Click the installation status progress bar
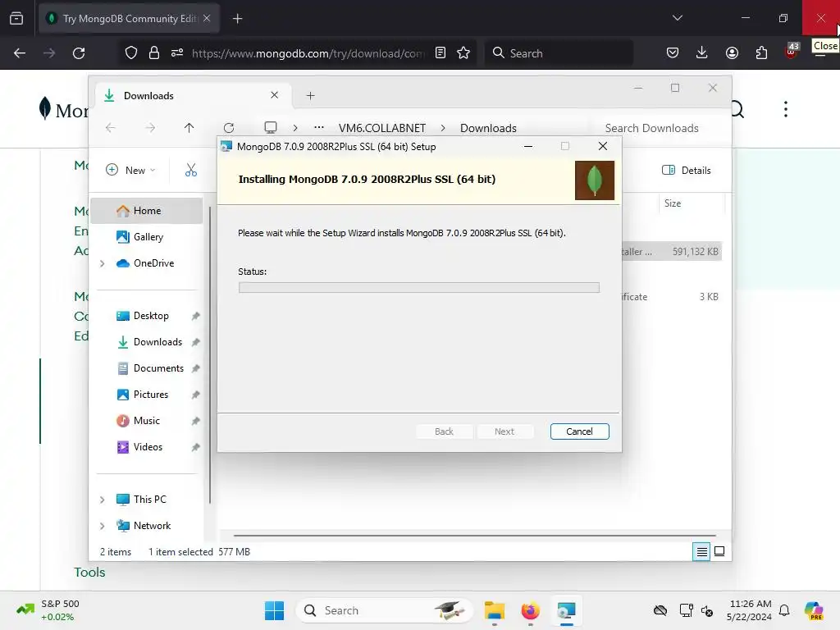 coord(419,288)
